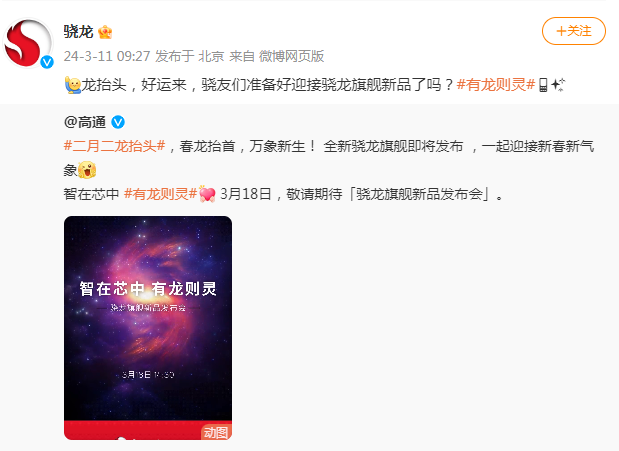Click the waving emoji before 龙抬头
619x451 pixels.
click(x=73, y=85)
